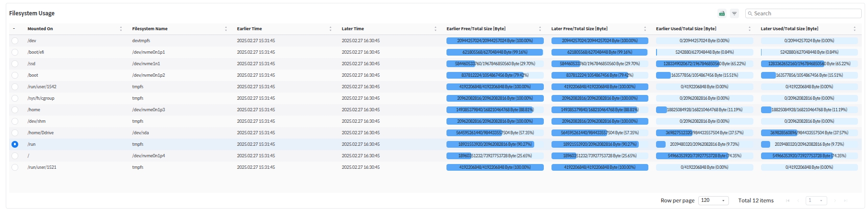Click the Earlier Used/Total Size column header
The image size is (868, 211).
tap(686, 29)
